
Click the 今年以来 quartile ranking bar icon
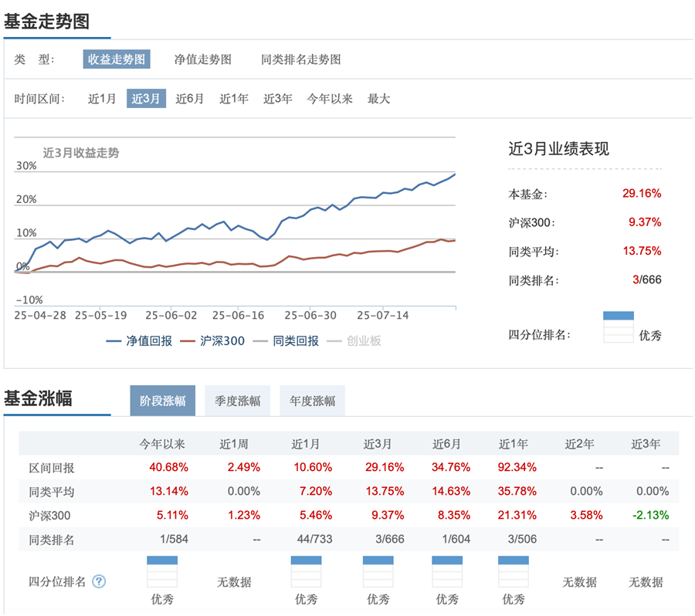coord(162,572)
